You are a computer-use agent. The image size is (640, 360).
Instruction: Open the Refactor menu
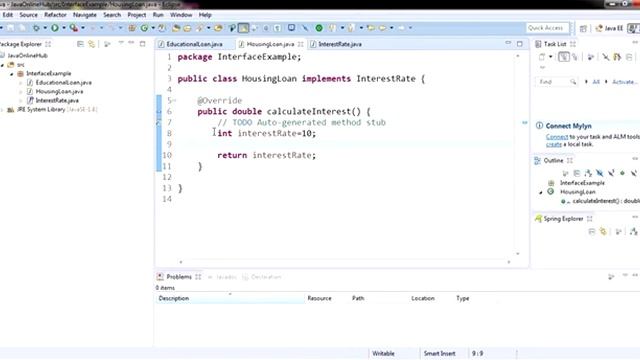(55, 15)
